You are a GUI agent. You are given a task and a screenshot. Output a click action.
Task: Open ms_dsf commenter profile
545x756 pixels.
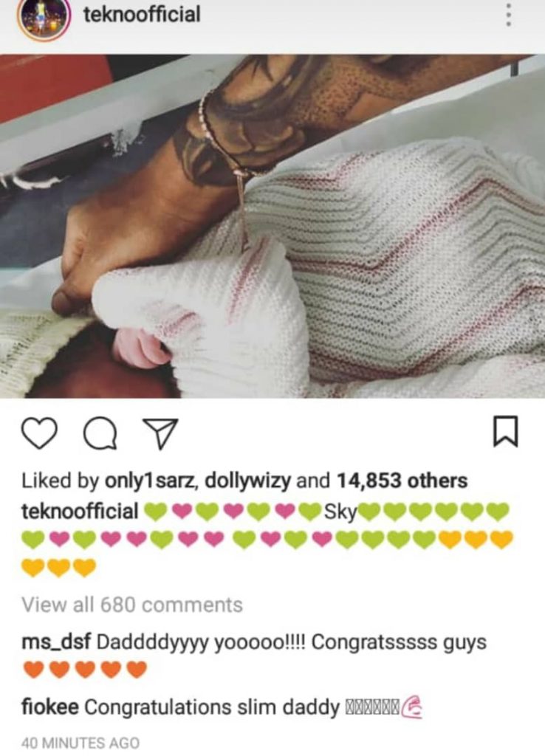pyautogui.click(x=56, y=642)
